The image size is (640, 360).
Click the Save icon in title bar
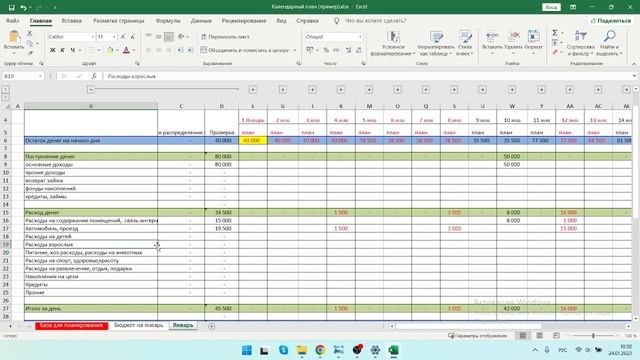click(x=11, y=7)
